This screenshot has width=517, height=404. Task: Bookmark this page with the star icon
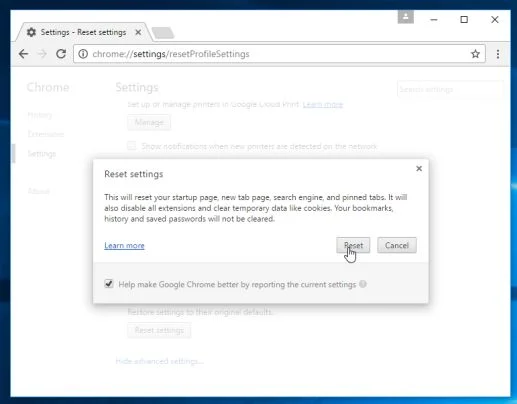tap(475, 54)
